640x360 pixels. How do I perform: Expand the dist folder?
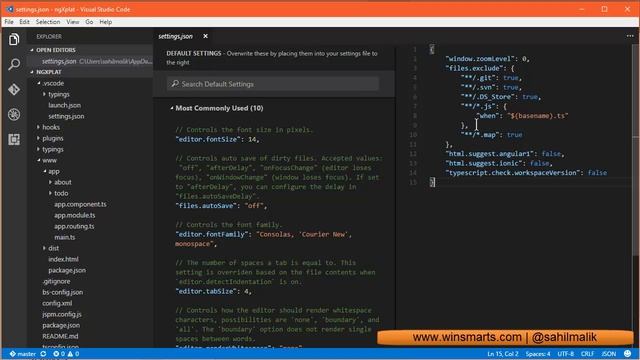44,248
